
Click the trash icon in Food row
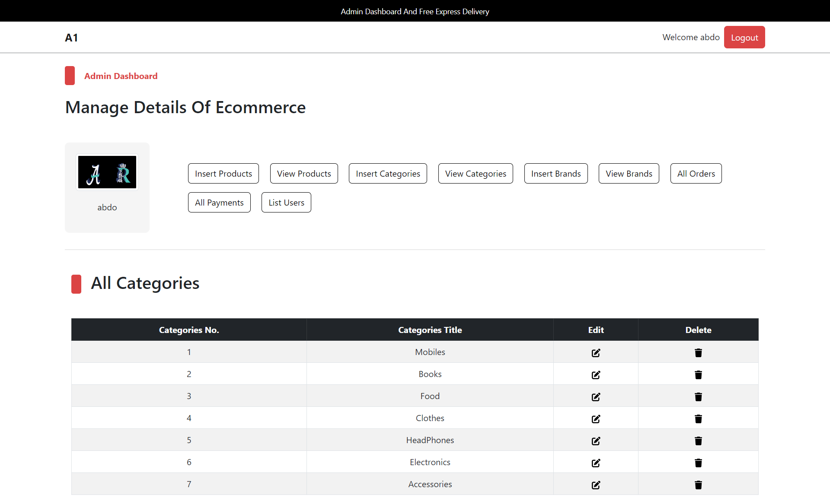pos(698,397)
